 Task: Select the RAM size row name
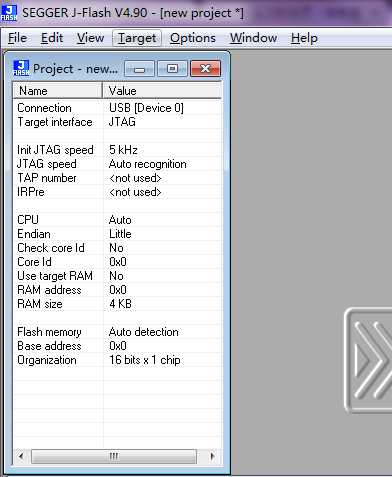[40, 304]
